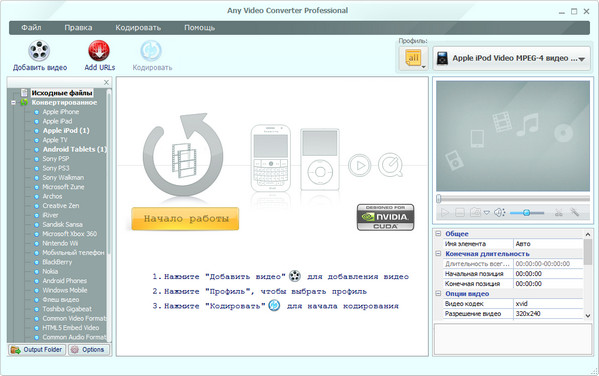The width and height of the screenshot is (599, 376).
Task: Select Microsoft Xbox 360 in the tree
Action: (70, 234)
